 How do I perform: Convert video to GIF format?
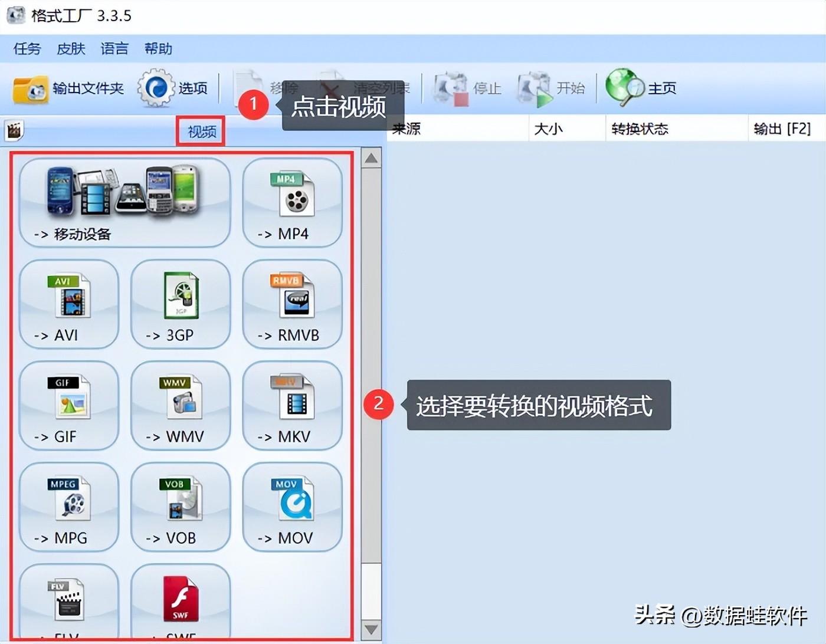point(69,406)
